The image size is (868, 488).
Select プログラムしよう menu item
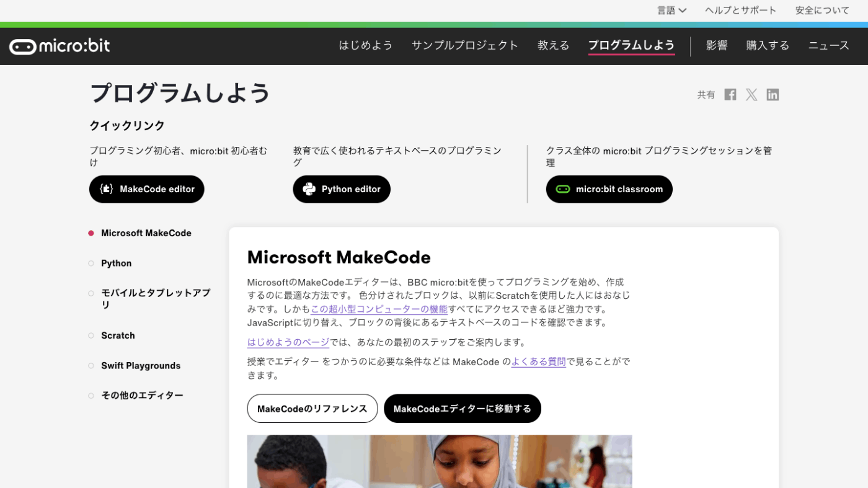coord(631,45)
